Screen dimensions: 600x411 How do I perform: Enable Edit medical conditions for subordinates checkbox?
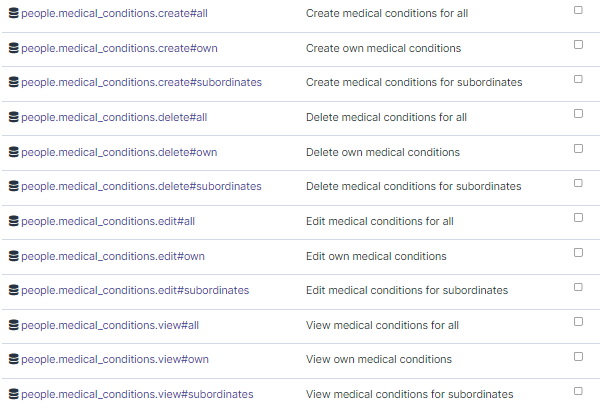[x=578, y=287]
